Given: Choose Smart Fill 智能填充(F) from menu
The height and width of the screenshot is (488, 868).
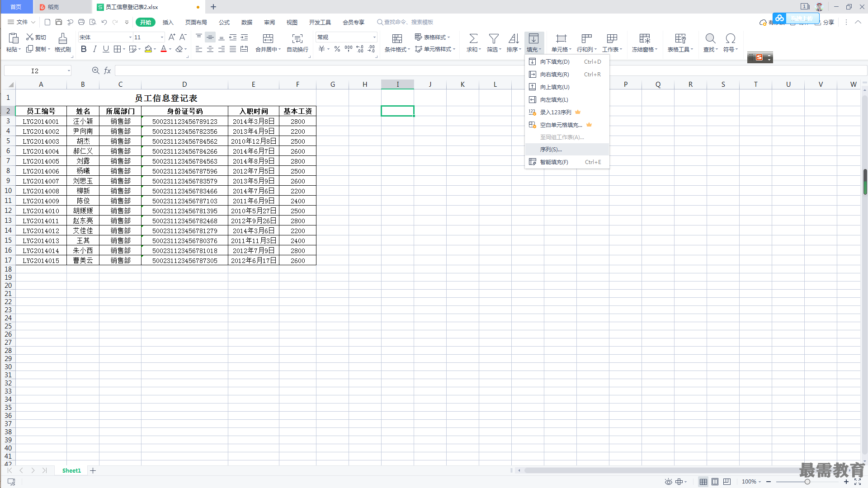Looking at the screenshot, I should coord(567,162).
